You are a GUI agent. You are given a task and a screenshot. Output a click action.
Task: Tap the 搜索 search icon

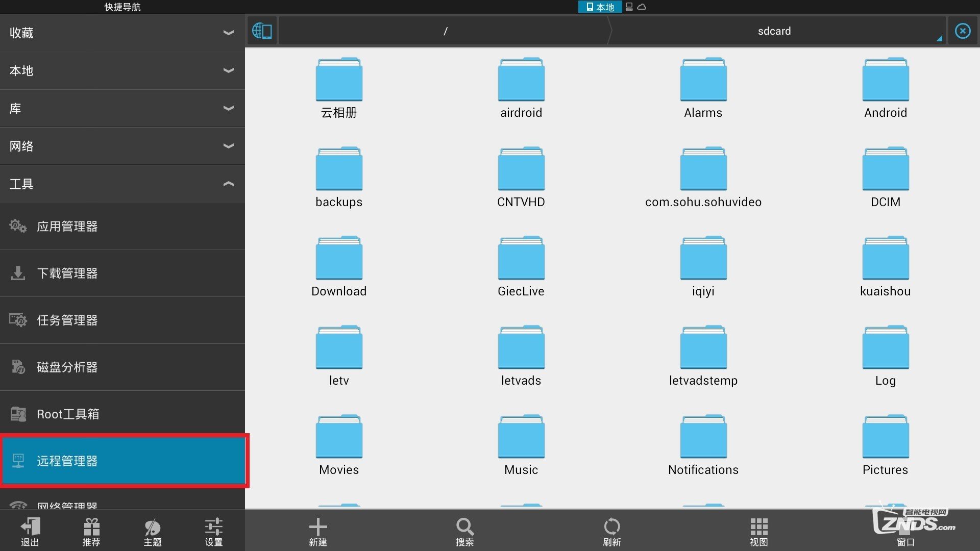pos(465,531)
